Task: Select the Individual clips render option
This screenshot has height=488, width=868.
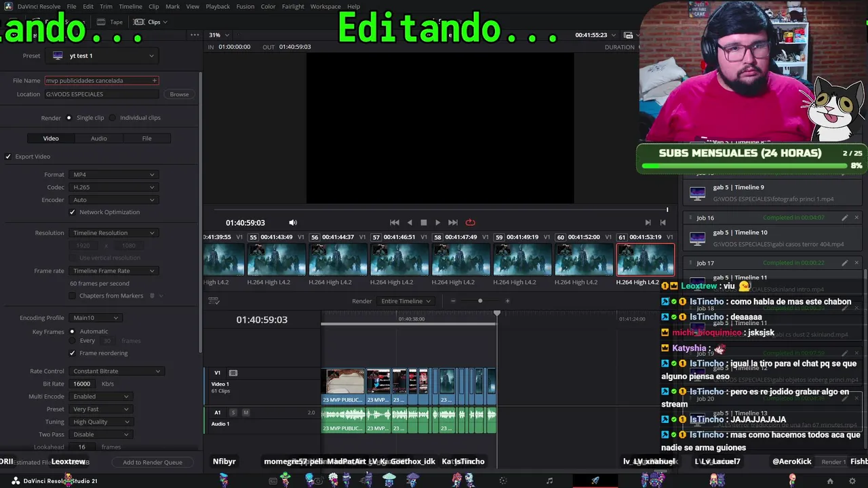Action: click(113, 118)
